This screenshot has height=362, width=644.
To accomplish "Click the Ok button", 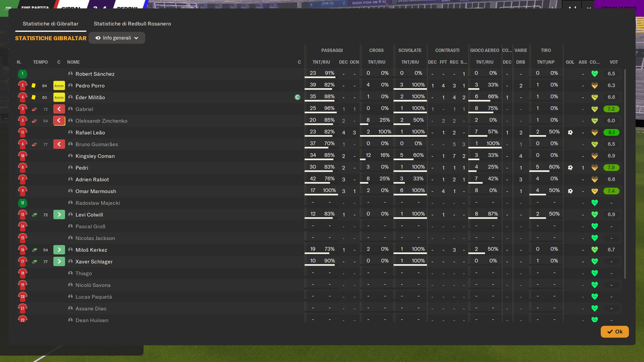I will pos(614,331).
